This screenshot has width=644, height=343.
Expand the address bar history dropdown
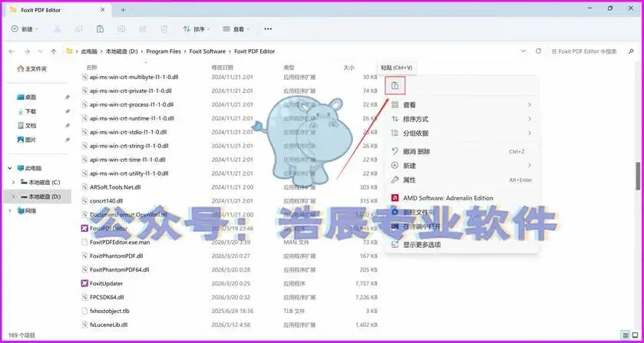coord(523,51)
